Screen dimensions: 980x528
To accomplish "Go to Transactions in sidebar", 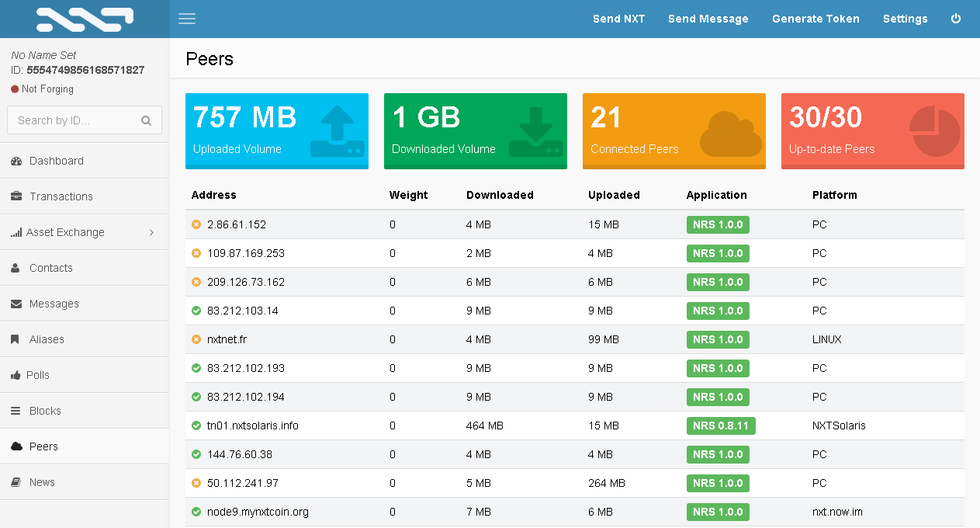I will click(61, 196).
